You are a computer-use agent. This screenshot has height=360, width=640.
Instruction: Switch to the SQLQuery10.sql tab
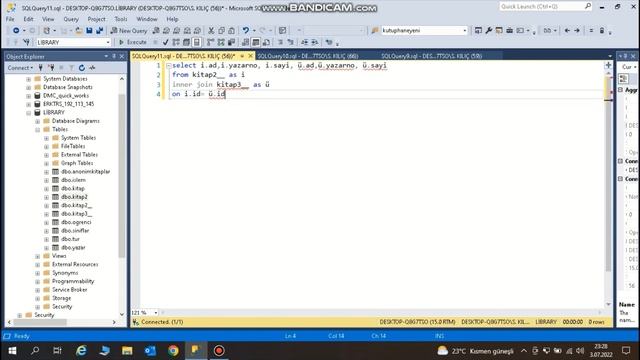coord(308,56)
